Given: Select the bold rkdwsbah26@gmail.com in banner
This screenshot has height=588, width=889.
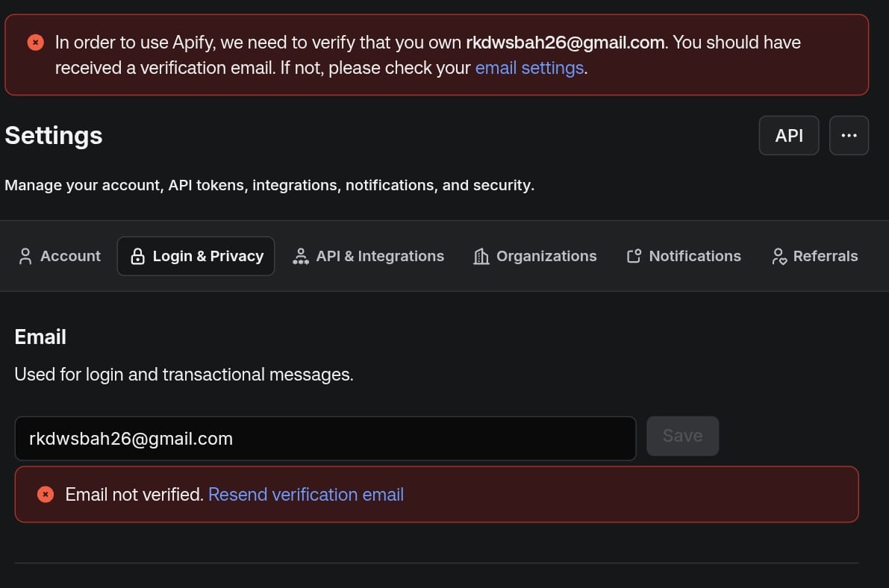Looking at the screenshot, I should [x=565, y=43].
